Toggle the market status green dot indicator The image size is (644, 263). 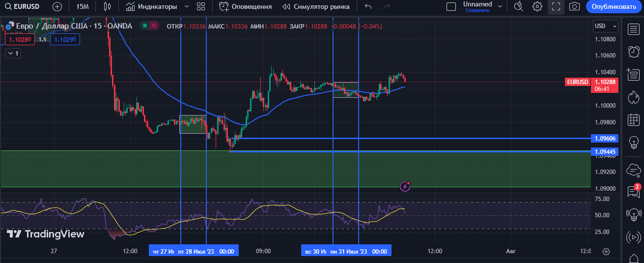click(x=144, y=26)
